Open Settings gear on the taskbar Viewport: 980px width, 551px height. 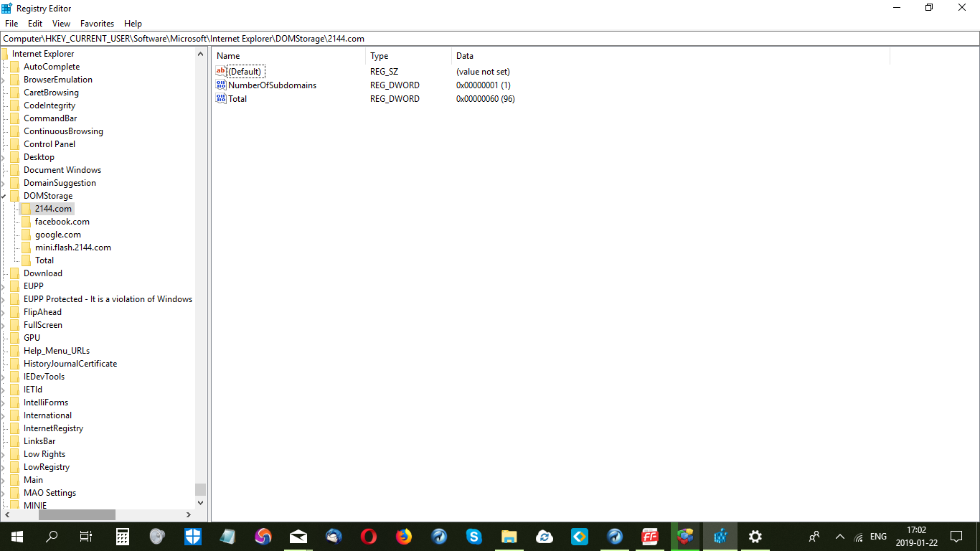(755, 537)
